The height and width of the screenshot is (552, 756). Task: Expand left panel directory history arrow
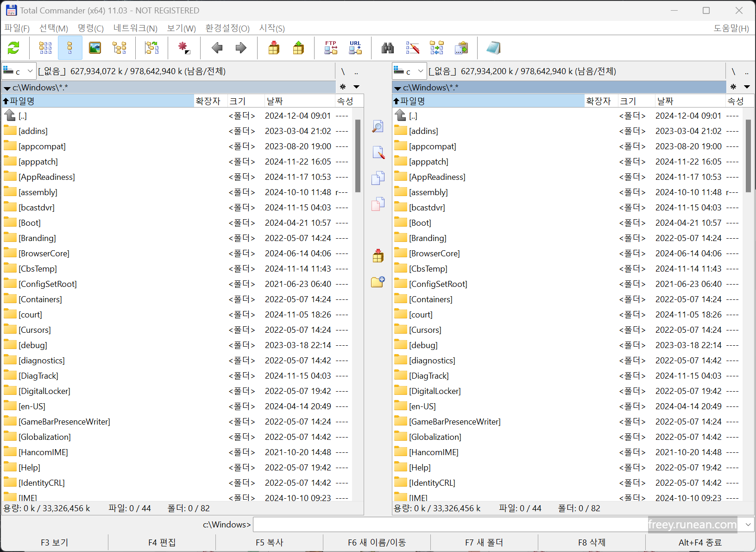356,87
